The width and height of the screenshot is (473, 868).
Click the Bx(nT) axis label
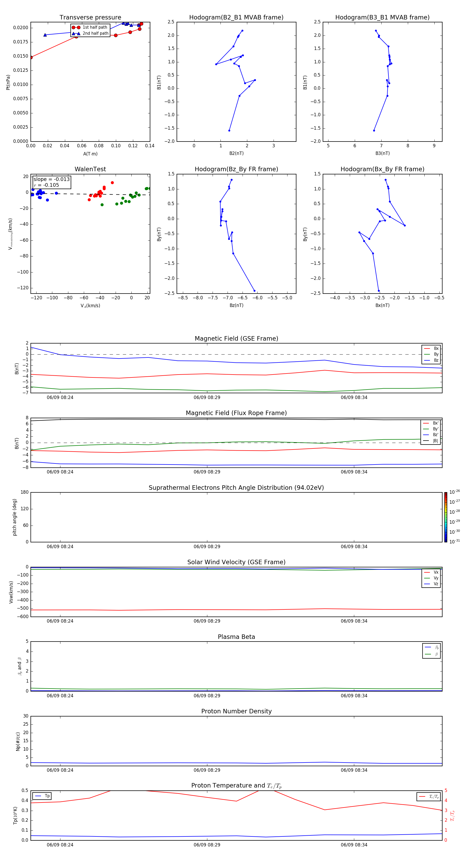382,305
